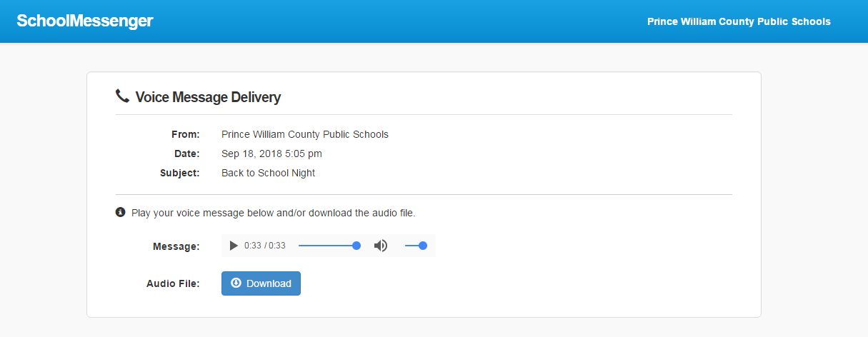Click the phone icon beside Voice Message Delivery
This screenshot has height=337, width=868.
click(x=122, y=96)
